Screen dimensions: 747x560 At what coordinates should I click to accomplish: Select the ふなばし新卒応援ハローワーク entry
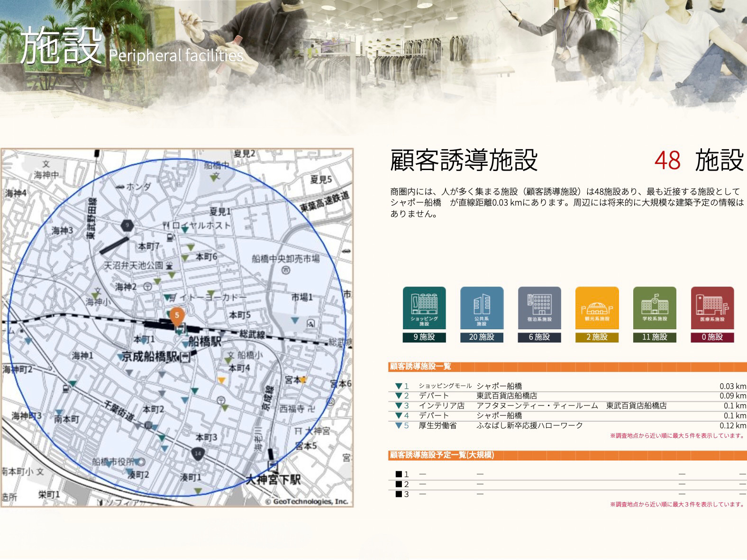point(529,425)
